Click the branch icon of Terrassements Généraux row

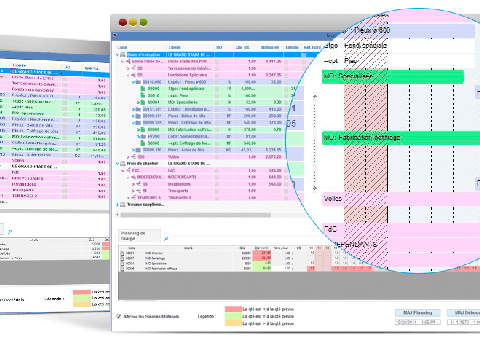coord(133,68)
